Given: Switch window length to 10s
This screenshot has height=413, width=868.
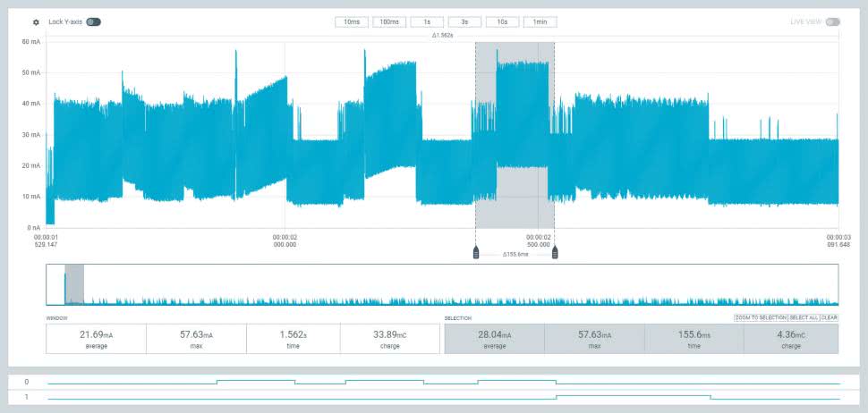Looking at the screenshot, I should pyautogui.click(x=502, y=21).
